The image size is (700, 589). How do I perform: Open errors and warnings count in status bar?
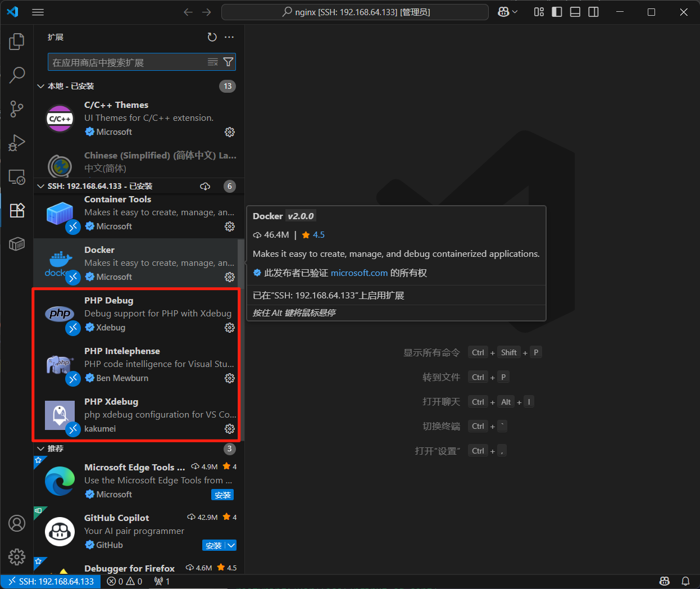coord(125,581)
